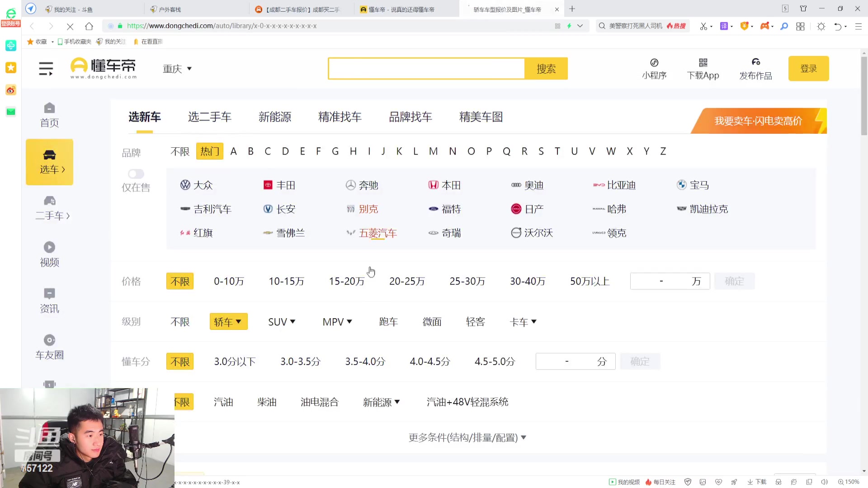Click the vertical page scrollbar
Viewport: 868px width, 488px height.
(864, 95)
